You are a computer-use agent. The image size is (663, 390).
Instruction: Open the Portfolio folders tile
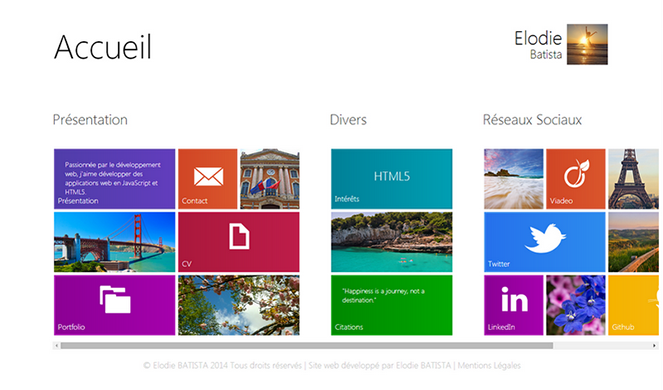point(115,305)
